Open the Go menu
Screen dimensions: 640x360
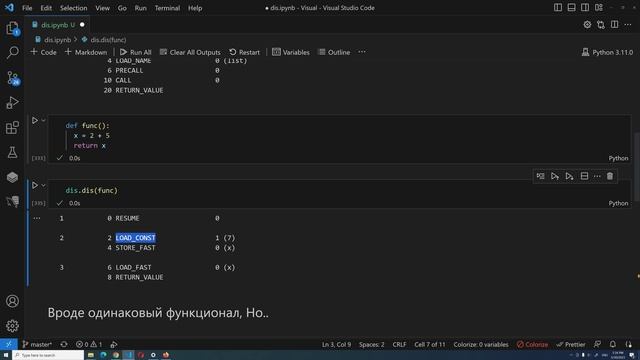(122, 8)
